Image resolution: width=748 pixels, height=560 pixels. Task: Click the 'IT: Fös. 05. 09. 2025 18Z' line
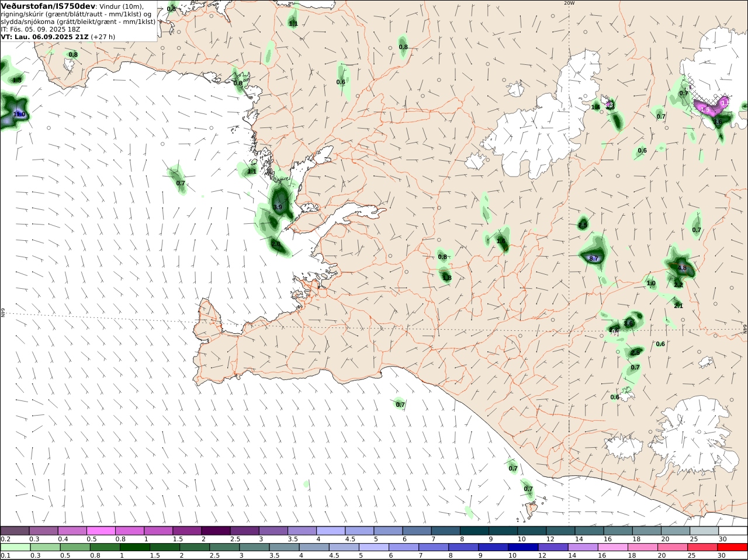pos(40,29)
